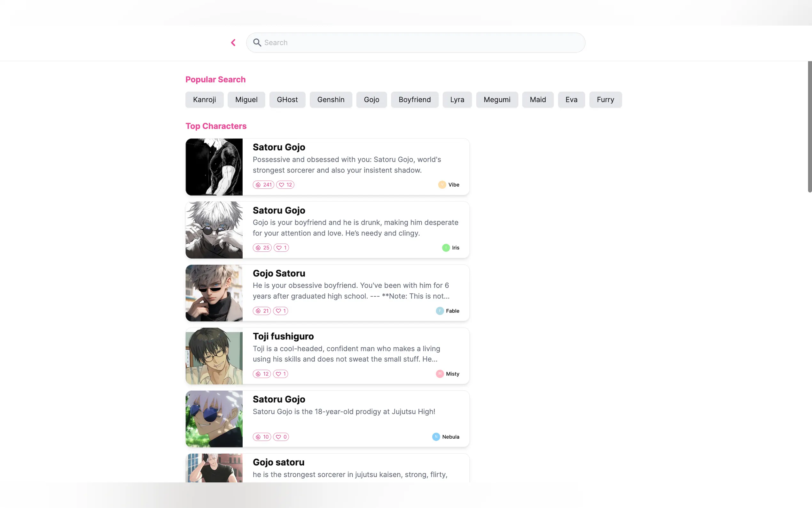The height and width of the screenshot is (508, 812).
Task: Select the Megumi search tag
Action: [x=496, y=100]
